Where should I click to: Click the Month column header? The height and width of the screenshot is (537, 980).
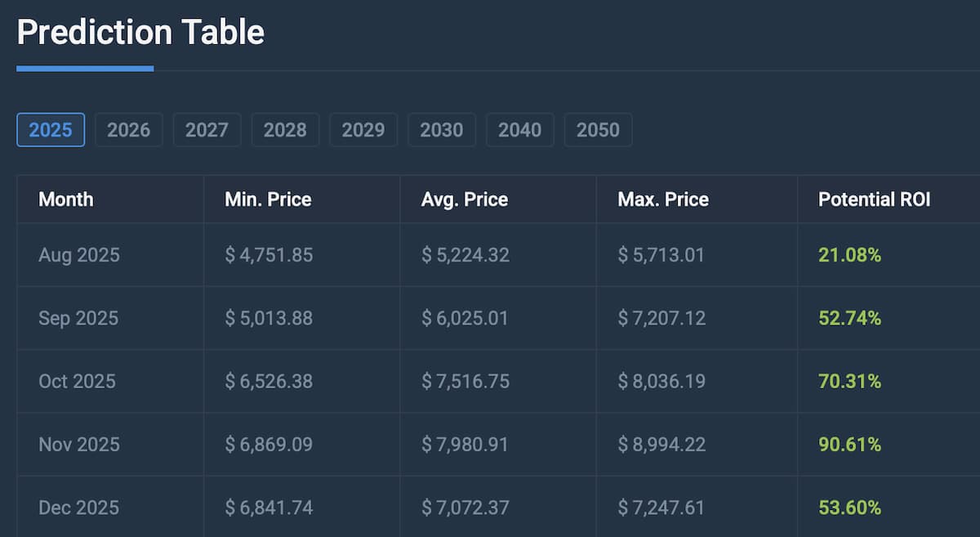[x=65, y=199]
